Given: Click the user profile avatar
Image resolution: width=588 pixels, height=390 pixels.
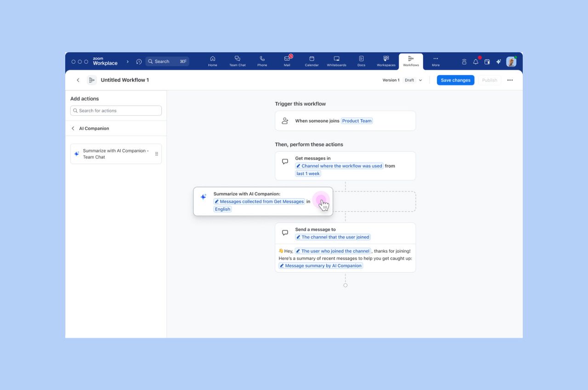Looking at the screenshot, I should coord(511,61).
